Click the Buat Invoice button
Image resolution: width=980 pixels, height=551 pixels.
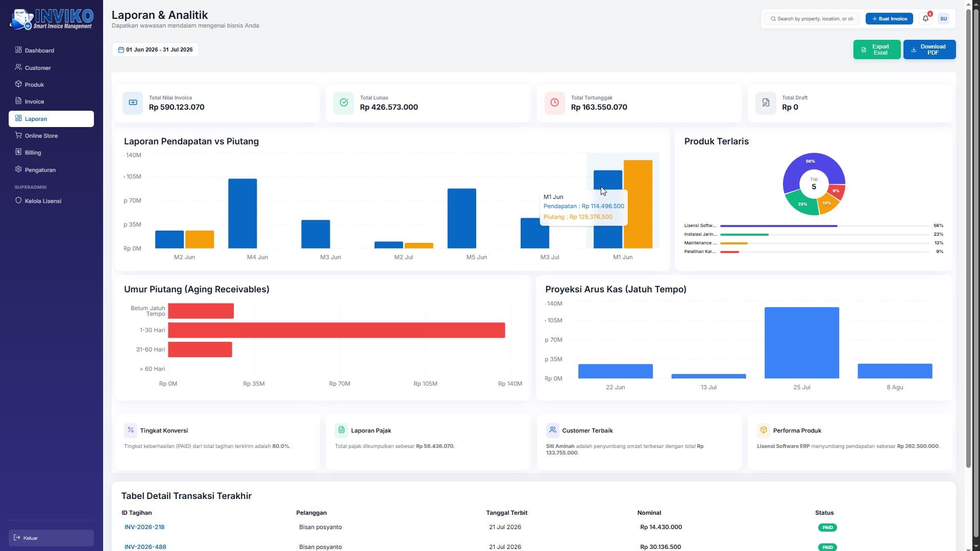pos(889,19)
